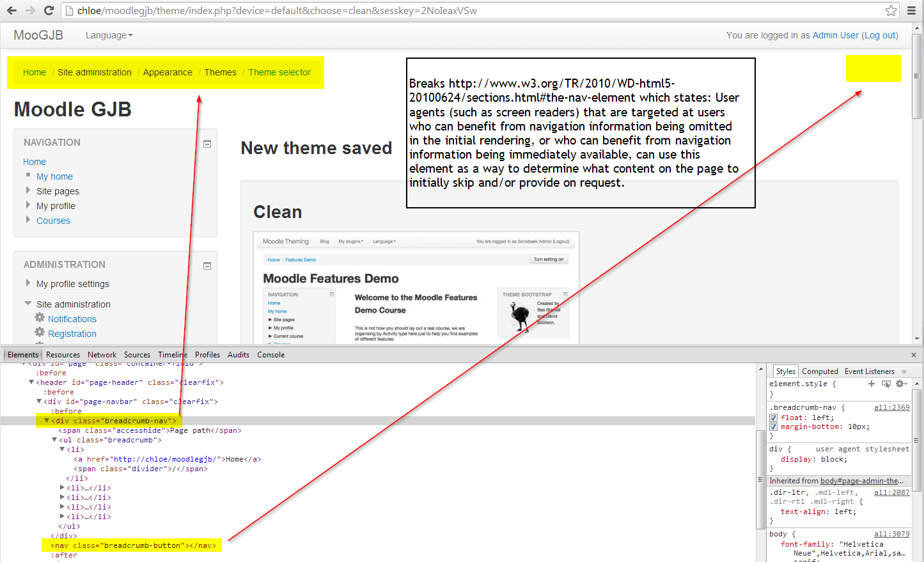924x562 pixels.
Task: Click the Themes breadcrumb link
Action: [x=221, y=72]
